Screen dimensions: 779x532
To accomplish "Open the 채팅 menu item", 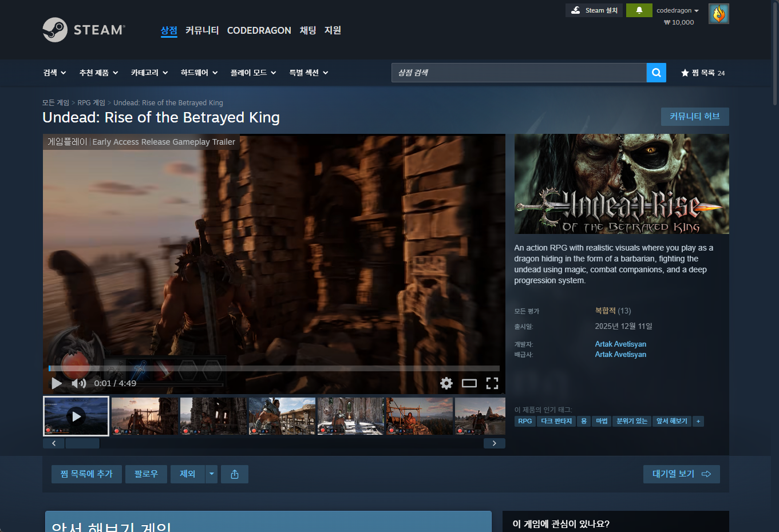I will [x=308, y=30].
